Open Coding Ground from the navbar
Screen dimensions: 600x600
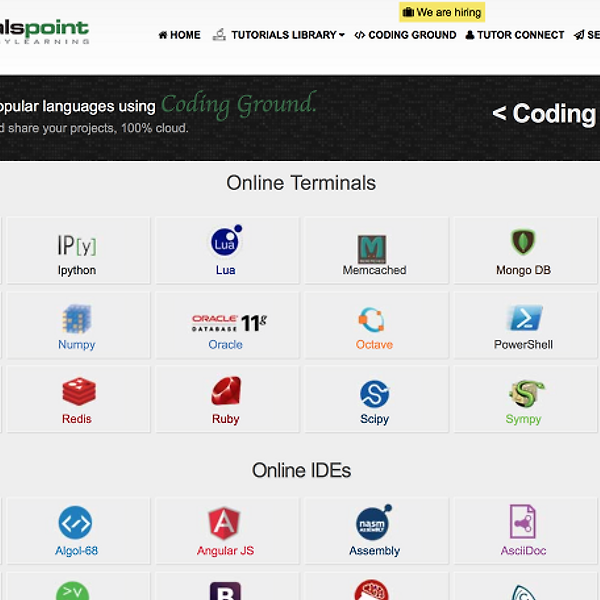405,35
